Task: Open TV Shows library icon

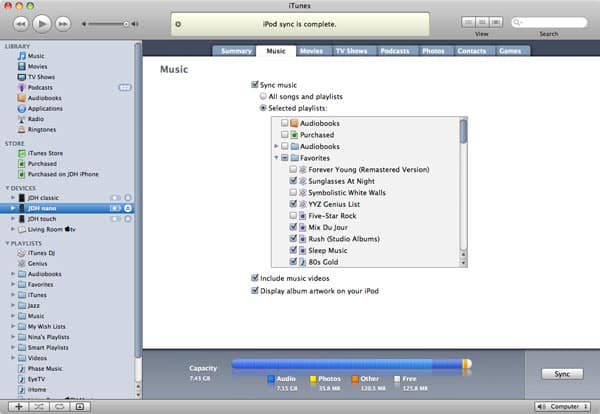Action: click(x=22, y=77)
